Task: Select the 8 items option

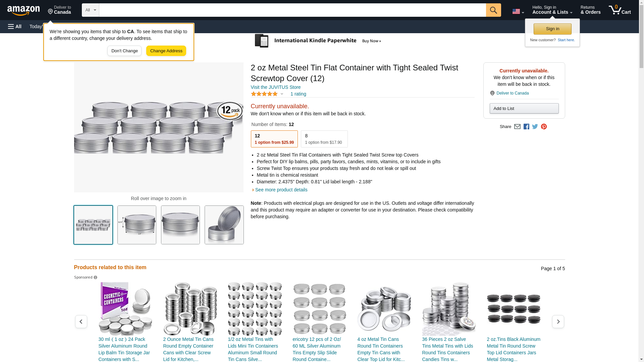Action: point(324,139)
